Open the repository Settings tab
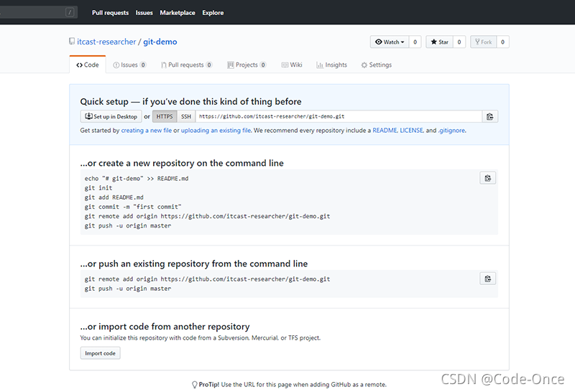 pyautogui.click(x=376, y=65)
